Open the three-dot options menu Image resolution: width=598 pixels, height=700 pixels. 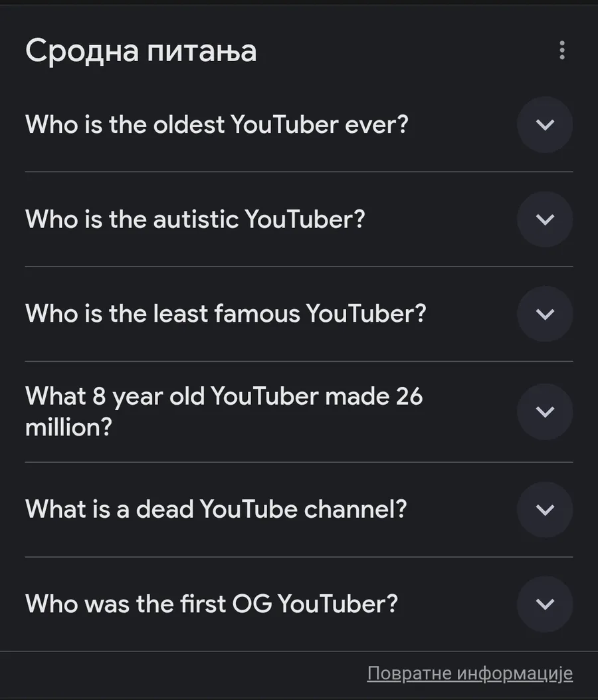point(562,51)
